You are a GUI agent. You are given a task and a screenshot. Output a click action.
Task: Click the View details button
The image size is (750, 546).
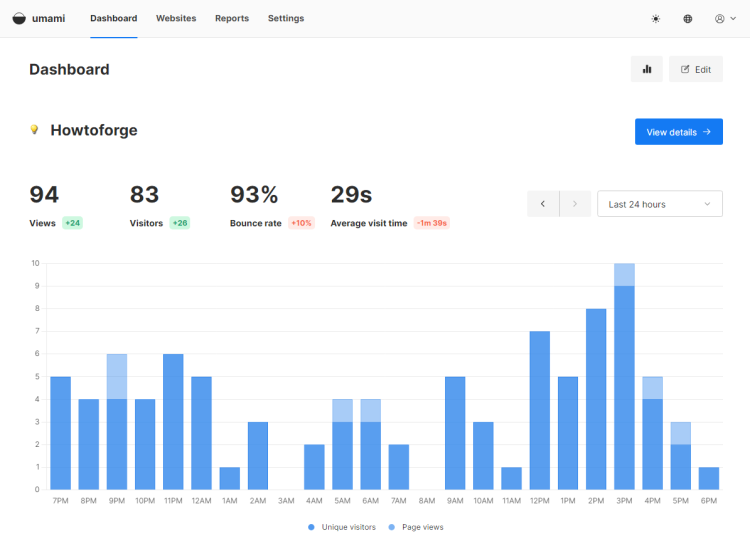pyautogui.click(x=679, y=132)
